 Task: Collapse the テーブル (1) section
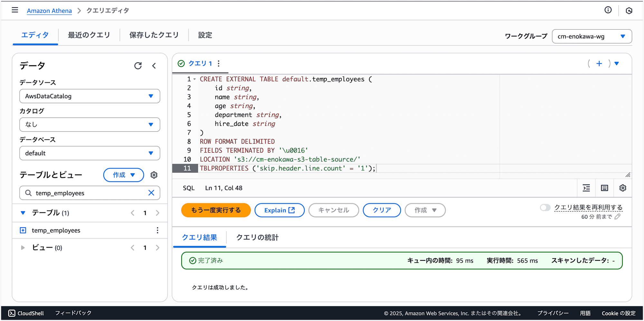tap(23, 213)
